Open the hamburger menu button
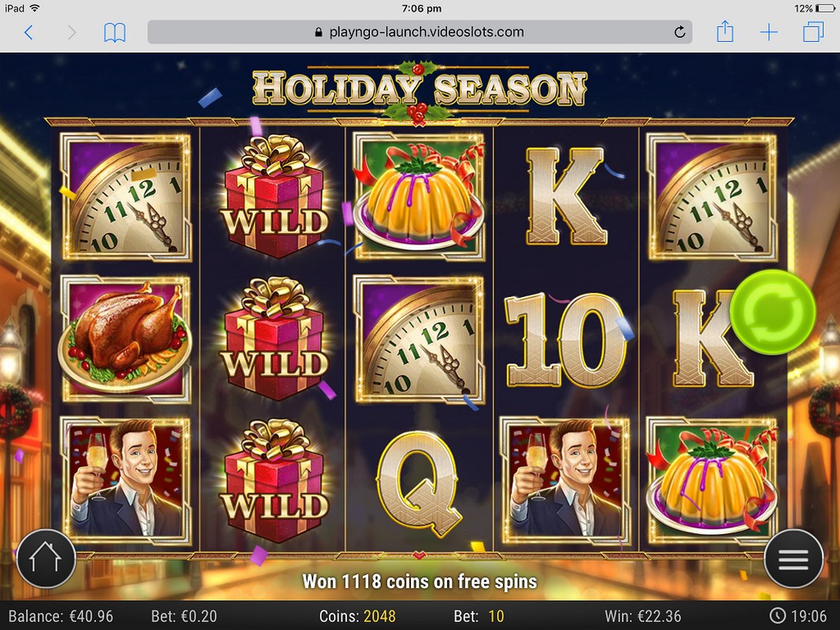The height and width of the screenshot is (630, 840). tap(794, 559)
